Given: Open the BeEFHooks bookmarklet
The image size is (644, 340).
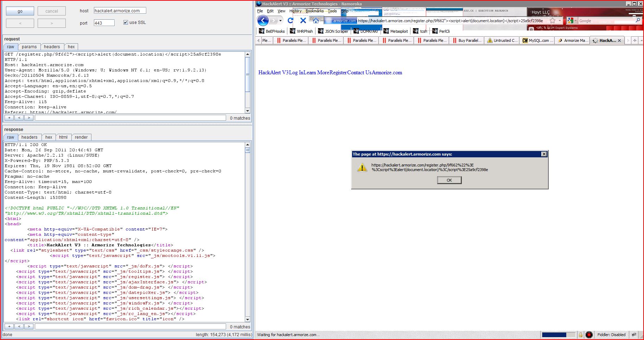Looking at the screenshot, I should [272, 31].
